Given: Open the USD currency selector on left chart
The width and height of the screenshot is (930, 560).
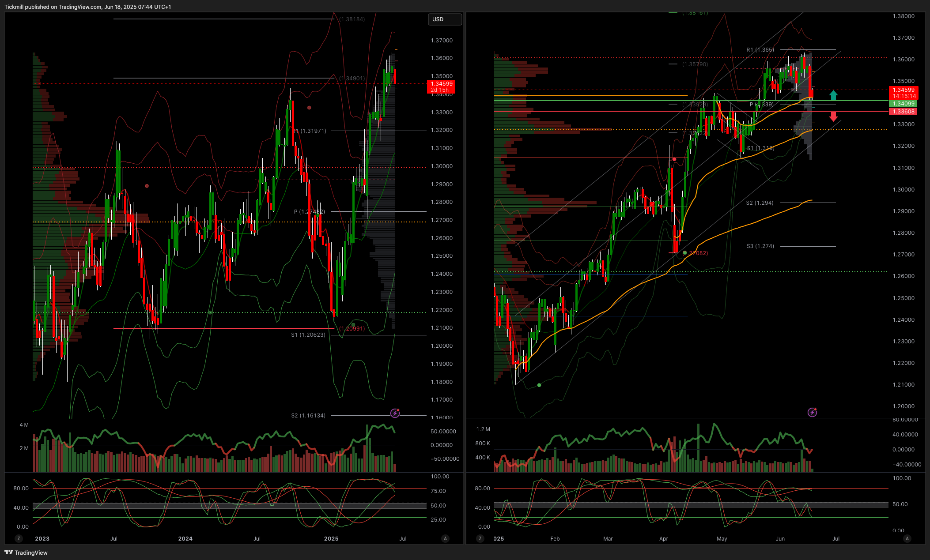Looking at the screenshot, I should tap(445, 19).
